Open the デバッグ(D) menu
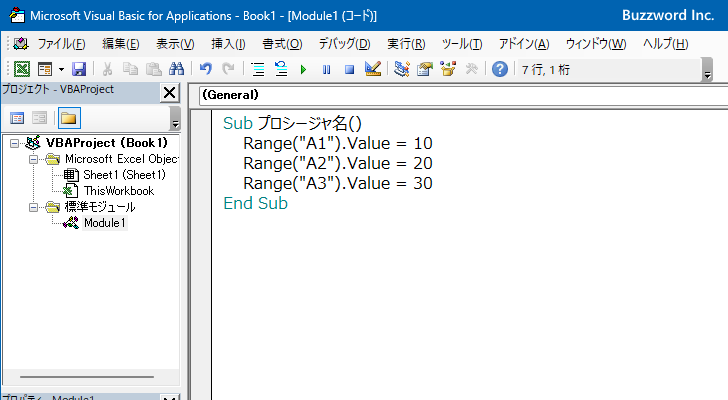Image resolution: width=728 pixels, height=400 pixels. (344, 44)
